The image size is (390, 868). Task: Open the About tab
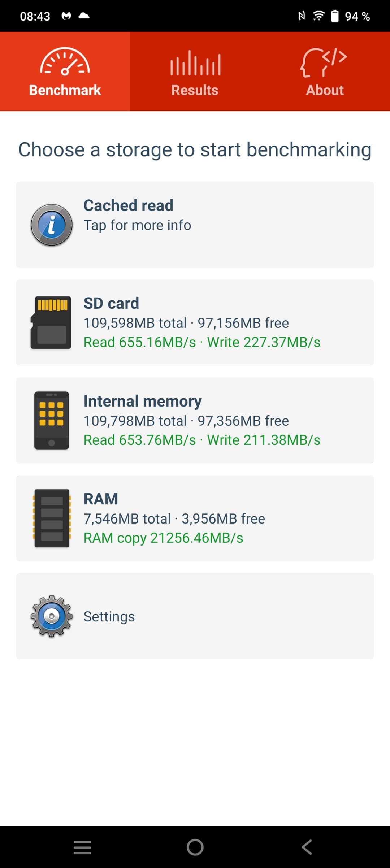(325, 71)
